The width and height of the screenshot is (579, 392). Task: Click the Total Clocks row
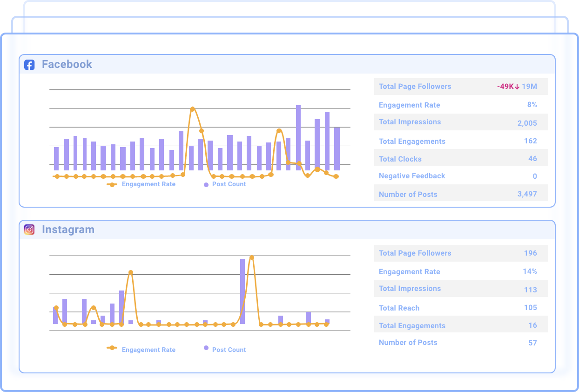tap(461, 159)
